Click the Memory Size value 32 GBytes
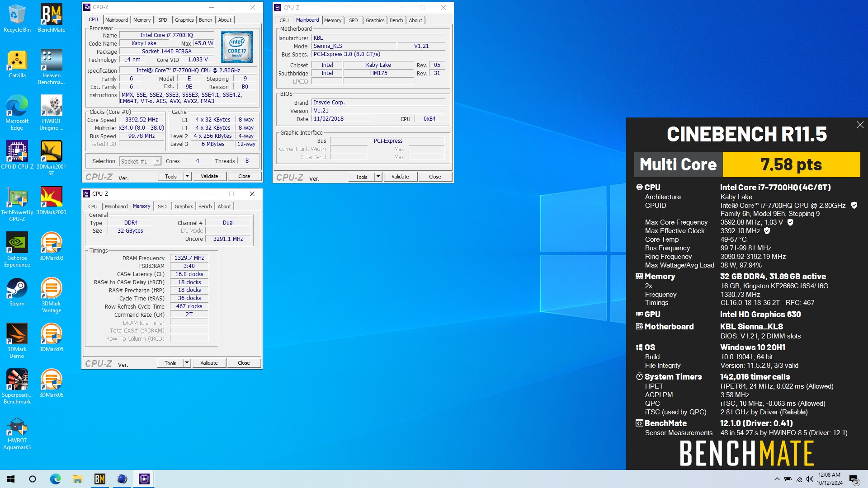868x488 pixels. (x=130, y=231)
